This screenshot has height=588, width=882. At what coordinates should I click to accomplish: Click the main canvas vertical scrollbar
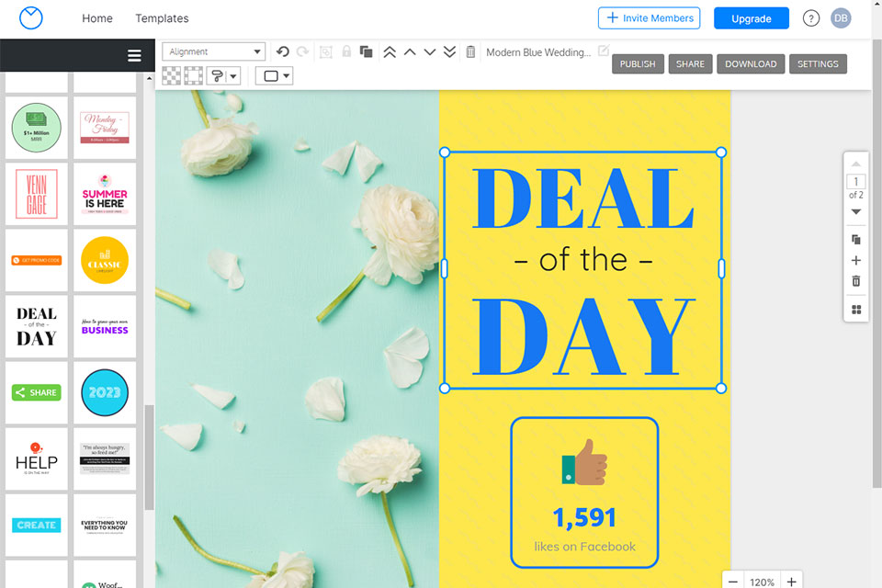876,264
